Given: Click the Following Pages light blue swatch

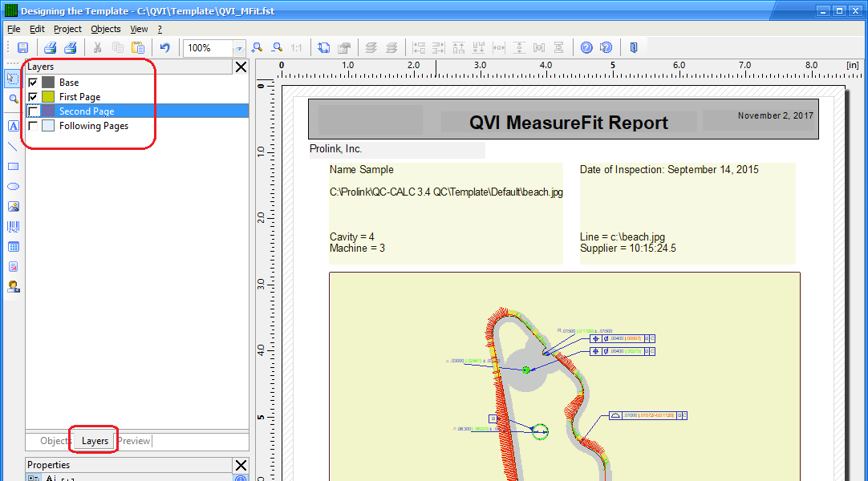Looking at the screenshot, I should click(x=48, y=126).
